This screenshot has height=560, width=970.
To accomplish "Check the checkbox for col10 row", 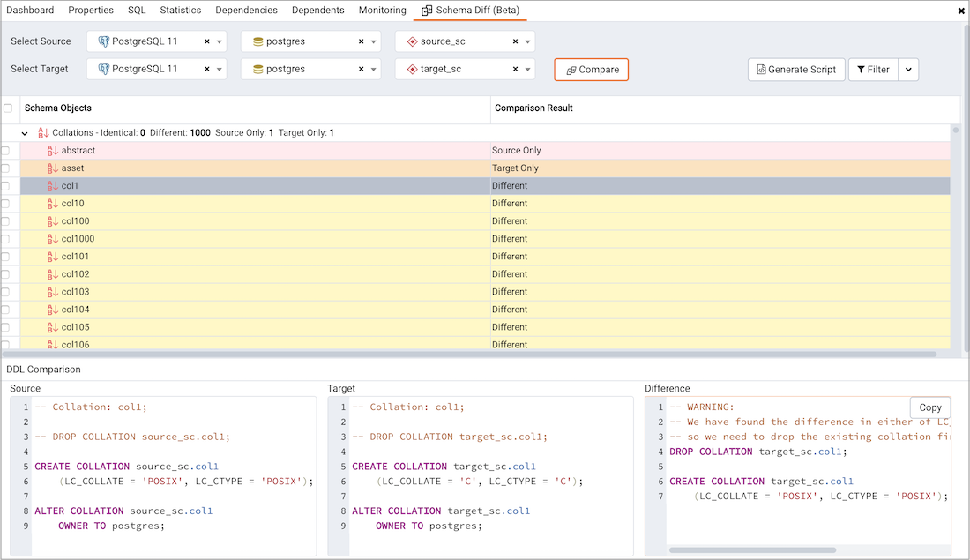I will (x=5, y=204).
